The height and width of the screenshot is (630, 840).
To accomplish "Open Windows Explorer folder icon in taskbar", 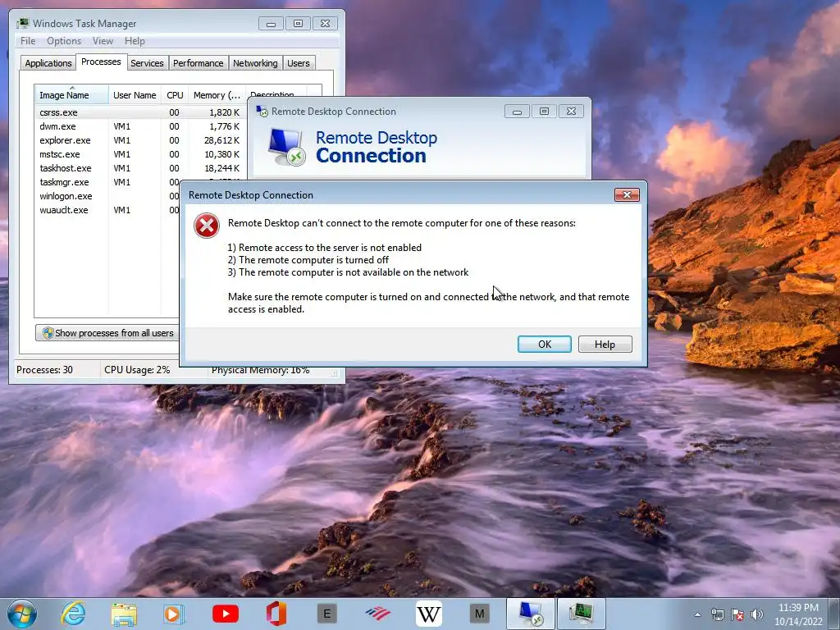I will [124, 614].
